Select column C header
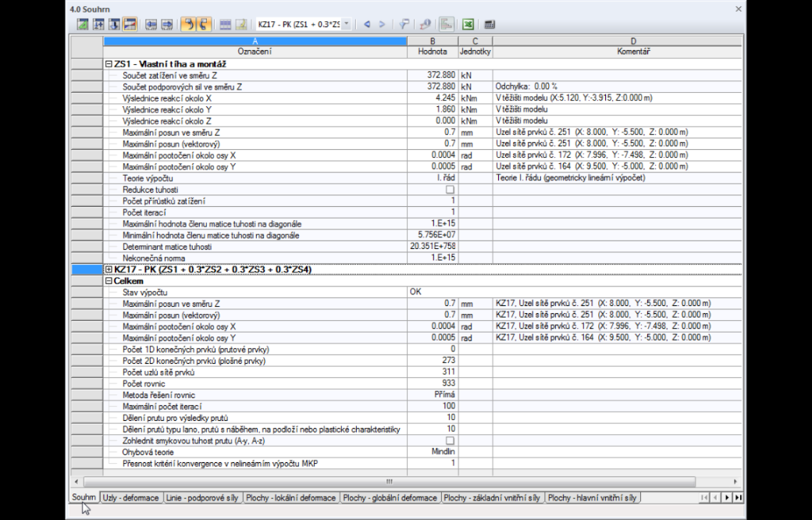 tap(475, 41)
